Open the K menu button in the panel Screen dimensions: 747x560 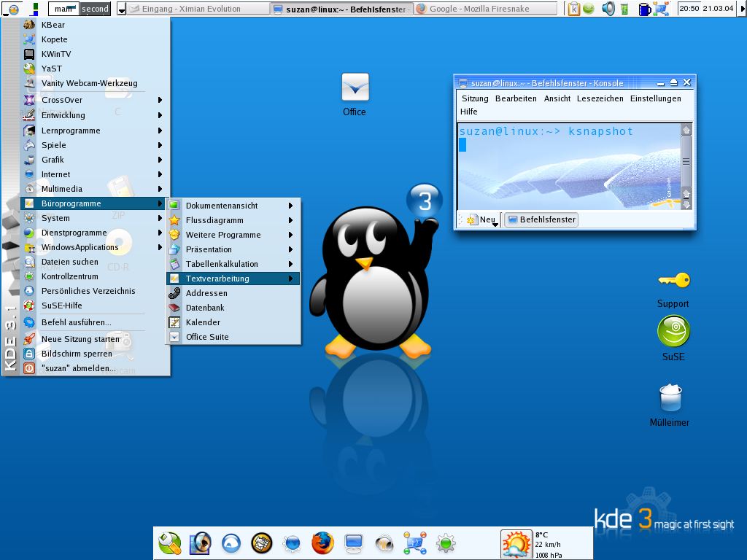(x=13, y=9)
